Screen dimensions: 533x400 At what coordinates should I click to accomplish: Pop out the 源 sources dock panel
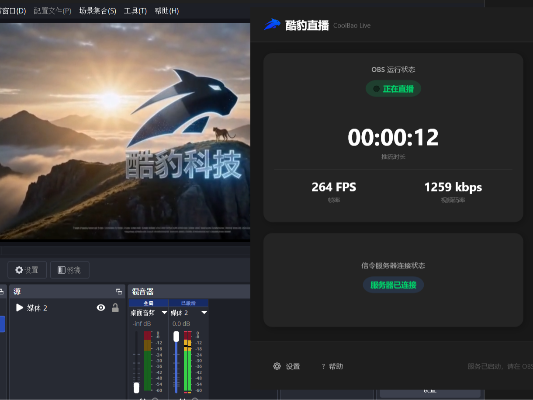pos(119,292)
